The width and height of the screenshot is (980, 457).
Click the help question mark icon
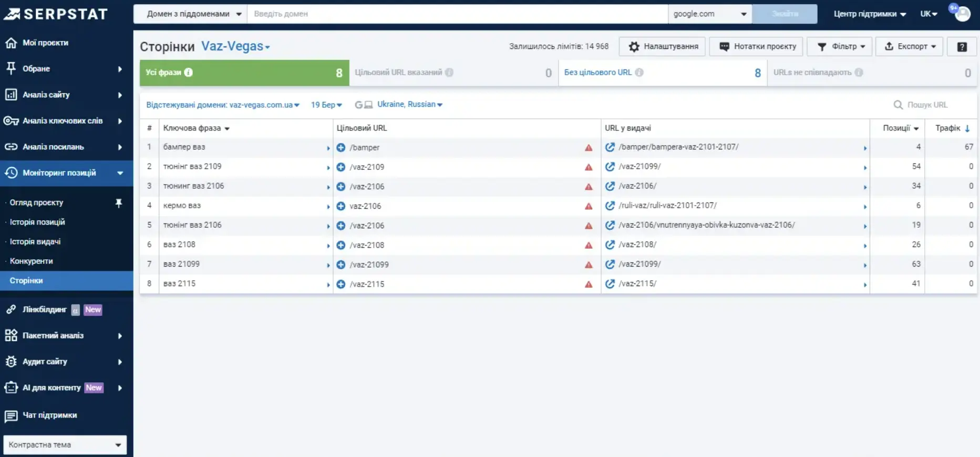click(x=962, y=47)
